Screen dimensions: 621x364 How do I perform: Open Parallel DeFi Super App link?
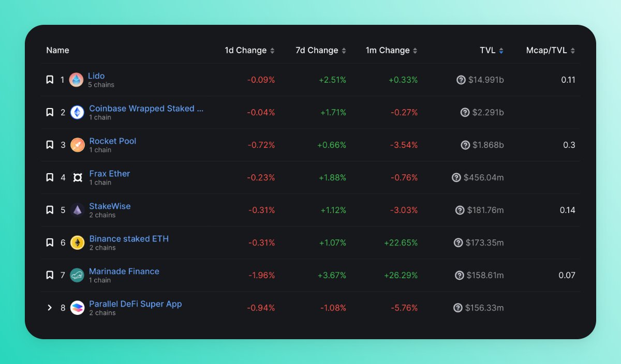point(136,304)
